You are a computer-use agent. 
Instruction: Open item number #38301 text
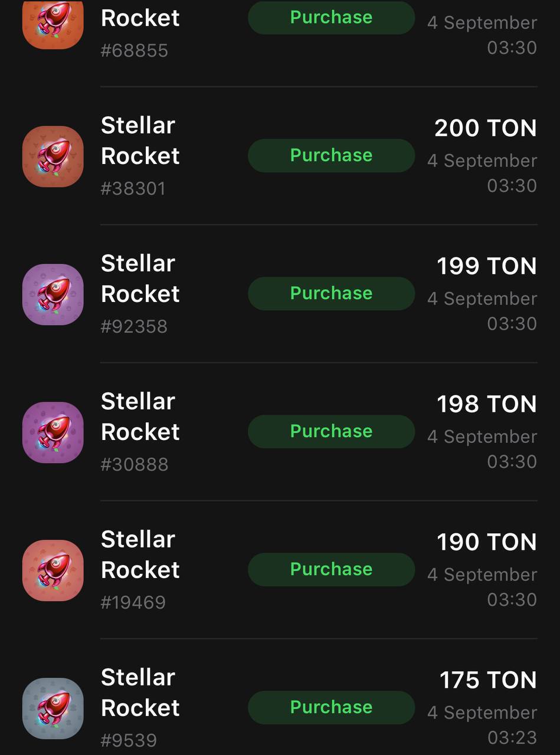[x=133, y=189]
